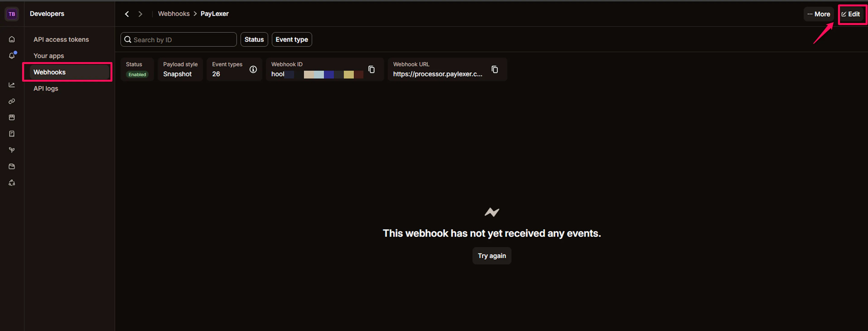Open the More options menu

pos(818,14)
